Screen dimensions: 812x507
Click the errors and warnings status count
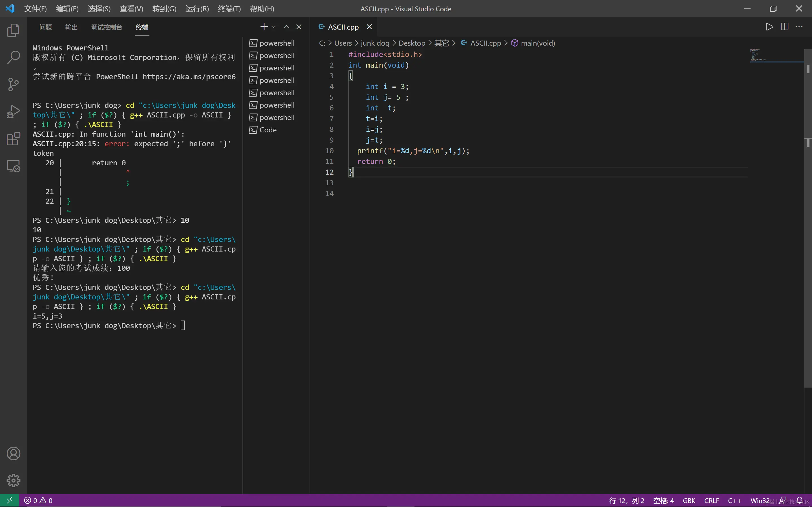click(x=38, y=501)
